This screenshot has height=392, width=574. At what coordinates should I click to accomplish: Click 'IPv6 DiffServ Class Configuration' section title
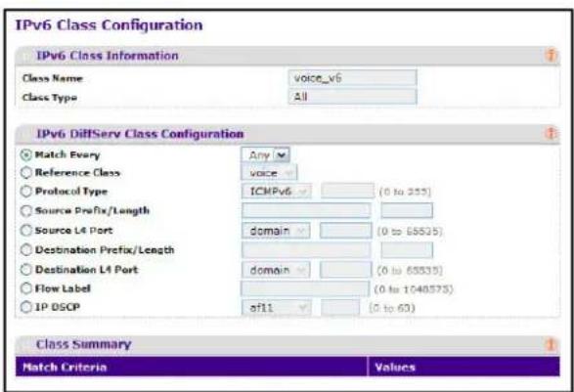pos(140,134)
